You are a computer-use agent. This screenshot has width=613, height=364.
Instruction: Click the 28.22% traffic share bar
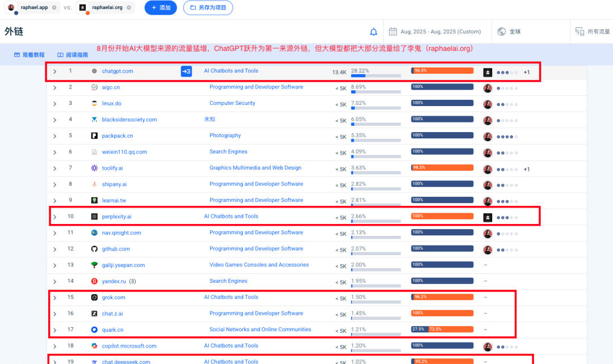(x=376, y=76)
